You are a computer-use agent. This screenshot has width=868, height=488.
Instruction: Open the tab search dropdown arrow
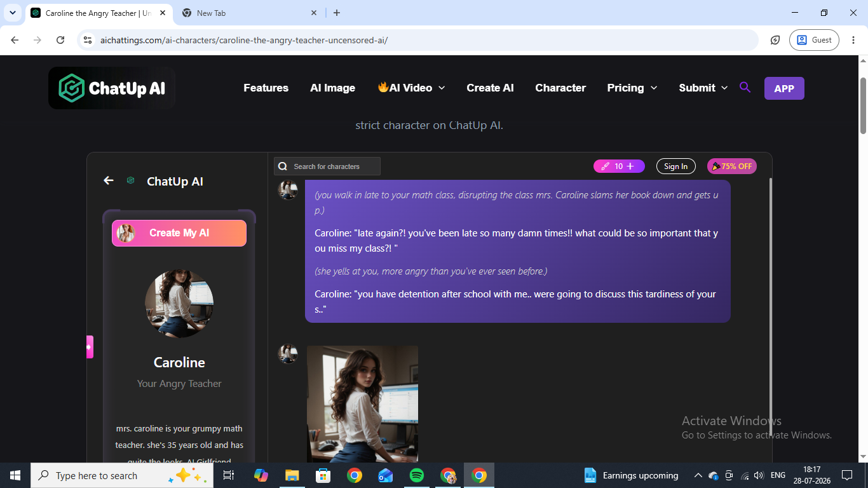point(12,13)
